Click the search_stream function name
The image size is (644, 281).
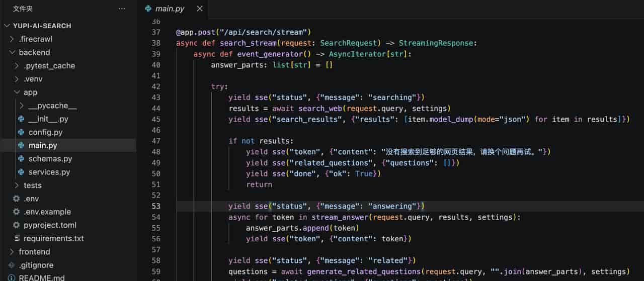pyautogui.click(x=248, y=43)
